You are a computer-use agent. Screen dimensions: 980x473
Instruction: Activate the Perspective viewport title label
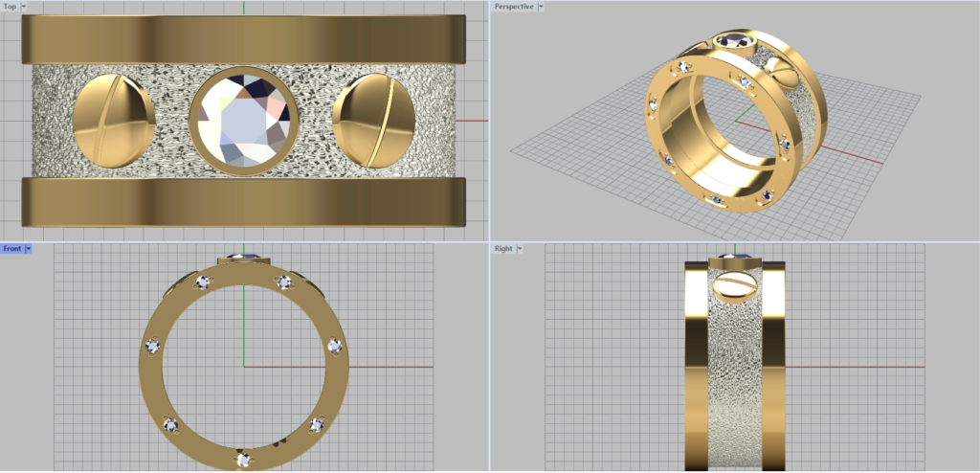[513, 7]
